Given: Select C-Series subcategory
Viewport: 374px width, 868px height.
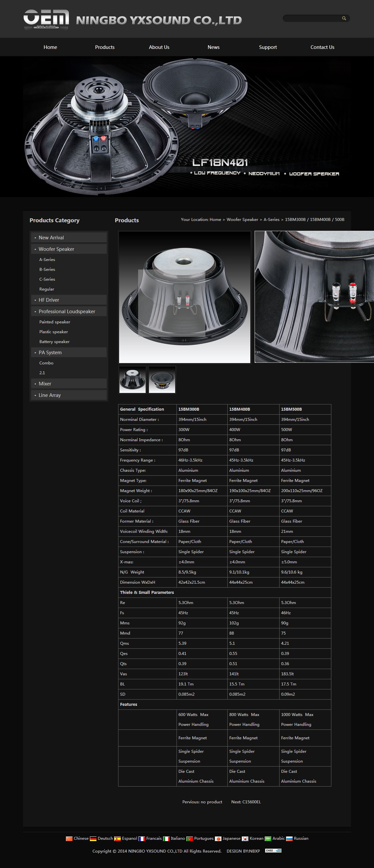Looking at the screenshot, I should [47, 279].
